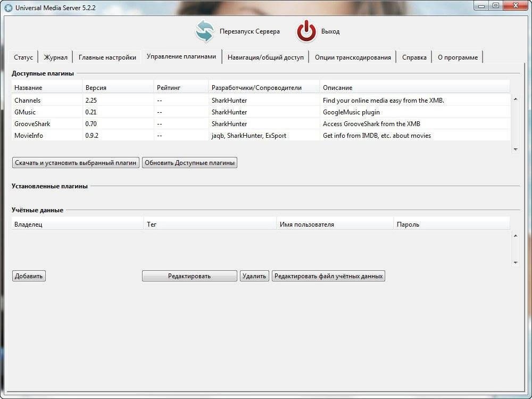Click 'jaqb, SharkHunter, ExSport' developers cell
532x399 pixels.
point(264,135)
